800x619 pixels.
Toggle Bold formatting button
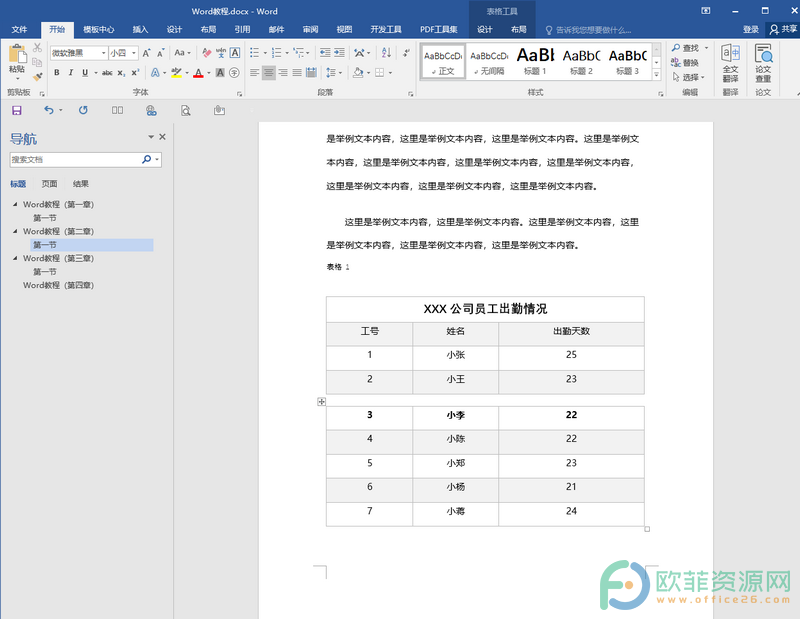point(57,73)
